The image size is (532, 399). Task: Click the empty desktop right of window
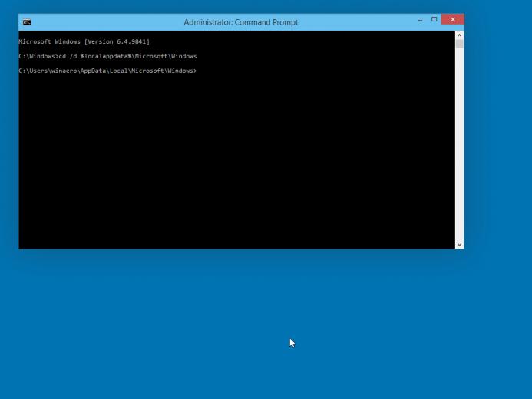click(499, 153)
